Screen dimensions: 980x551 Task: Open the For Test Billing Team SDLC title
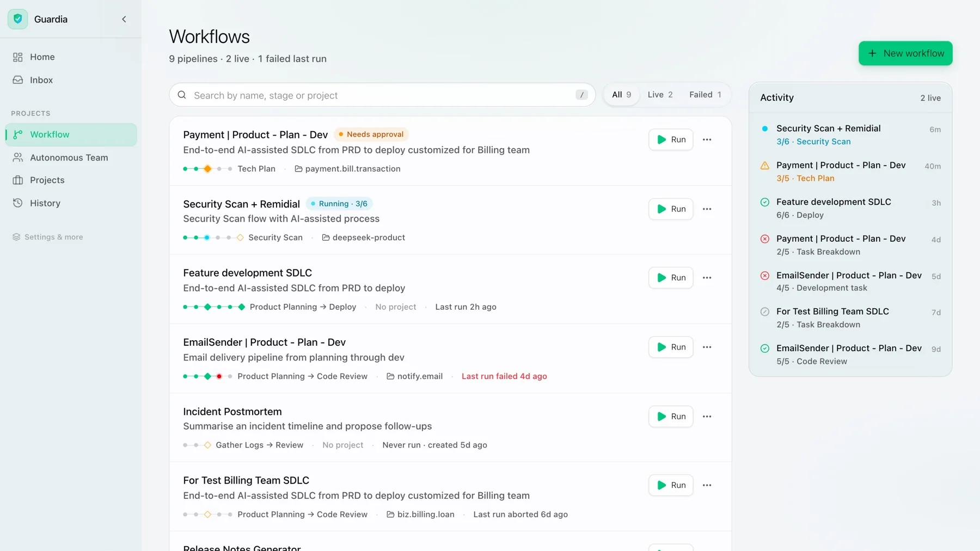point(246,480)
